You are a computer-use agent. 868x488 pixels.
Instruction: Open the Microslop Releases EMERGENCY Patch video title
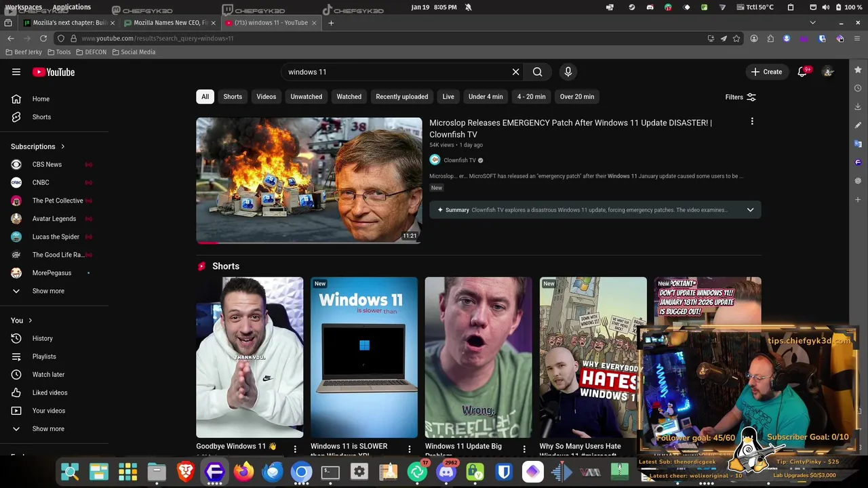point(570,129)
